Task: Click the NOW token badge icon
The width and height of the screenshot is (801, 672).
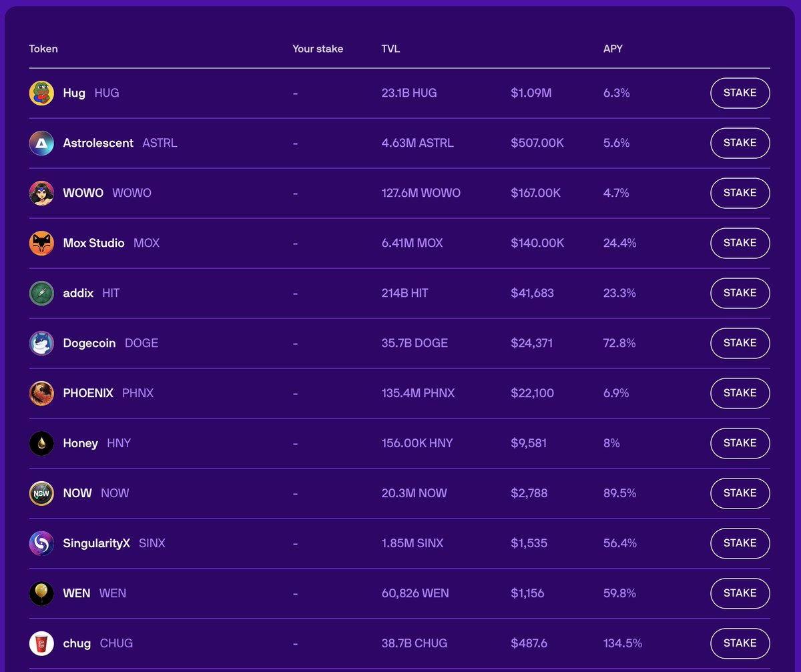Action: tap(41, 493)
